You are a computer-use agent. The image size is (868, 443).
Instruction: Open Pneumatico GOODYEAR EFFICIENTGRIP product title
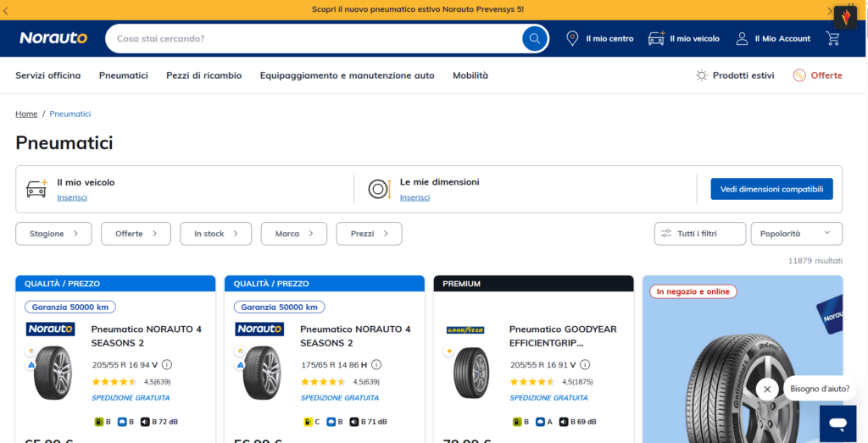[563, 336]
